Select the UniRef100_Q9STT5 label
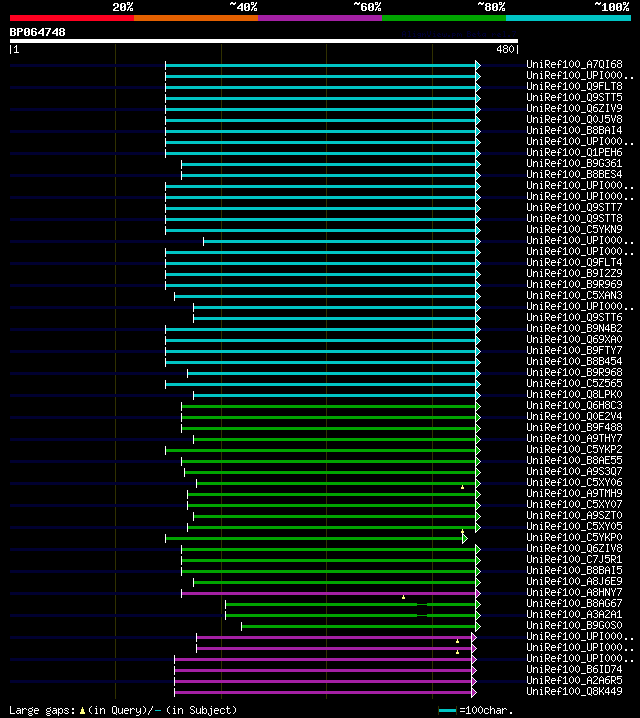Image resolution: width=640 pixels, height=718 pixels. pyautogui.click(x=574, y=97)
